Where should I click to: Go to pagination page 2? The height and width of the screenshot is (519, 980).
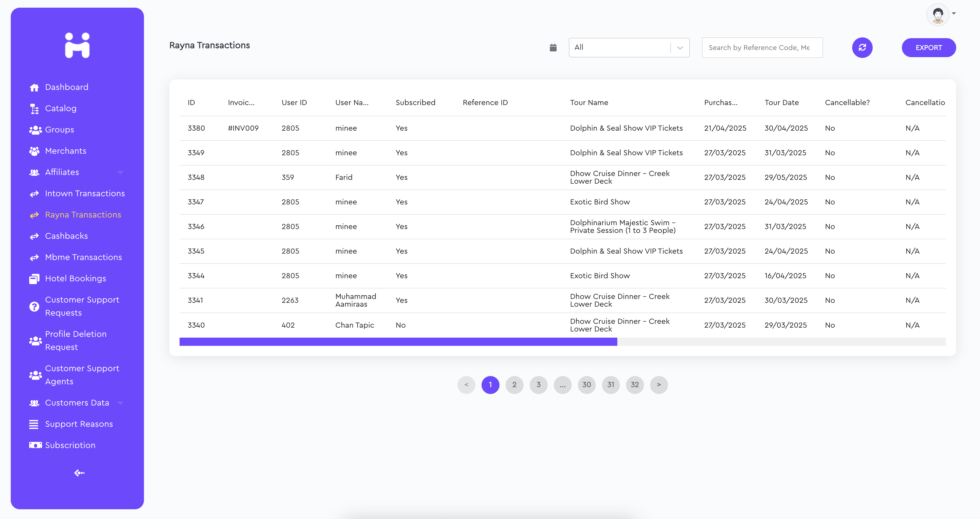pyautogui.click(x=514, y=385)
